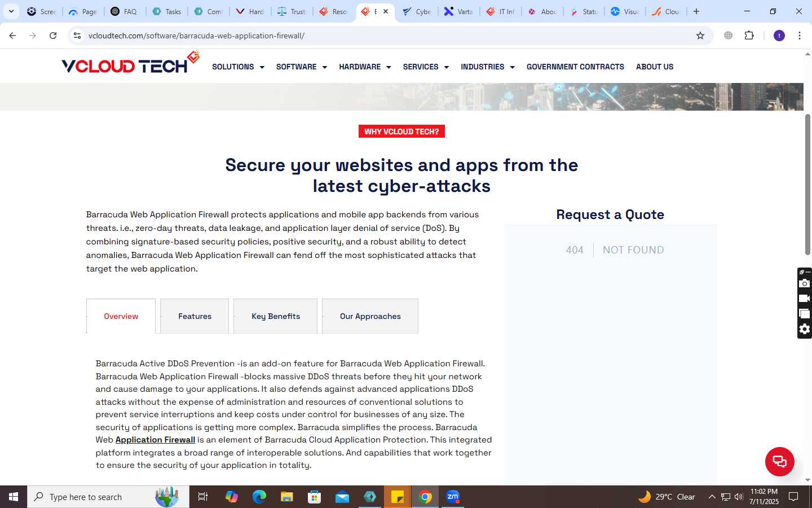Click the gallery icon in side widget

(805, 314)
